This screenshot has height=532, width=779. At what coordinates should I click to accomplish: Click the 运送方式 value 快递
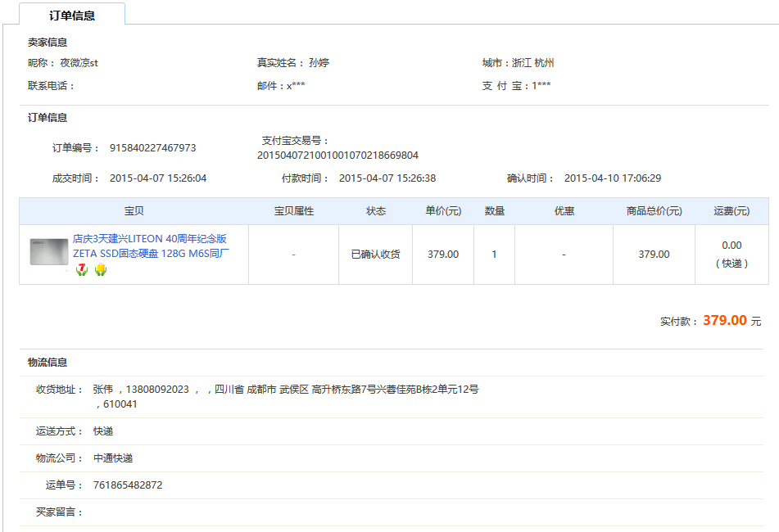point(103,431)
